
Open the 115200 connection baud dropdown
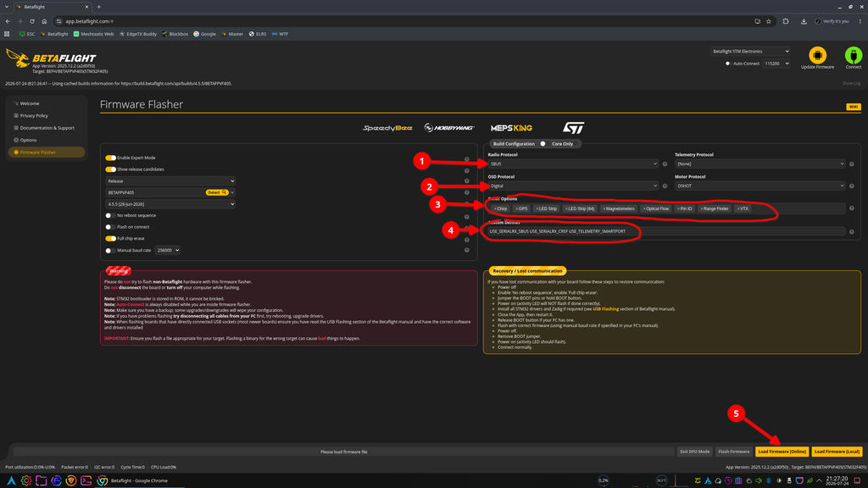coord(776,64)
